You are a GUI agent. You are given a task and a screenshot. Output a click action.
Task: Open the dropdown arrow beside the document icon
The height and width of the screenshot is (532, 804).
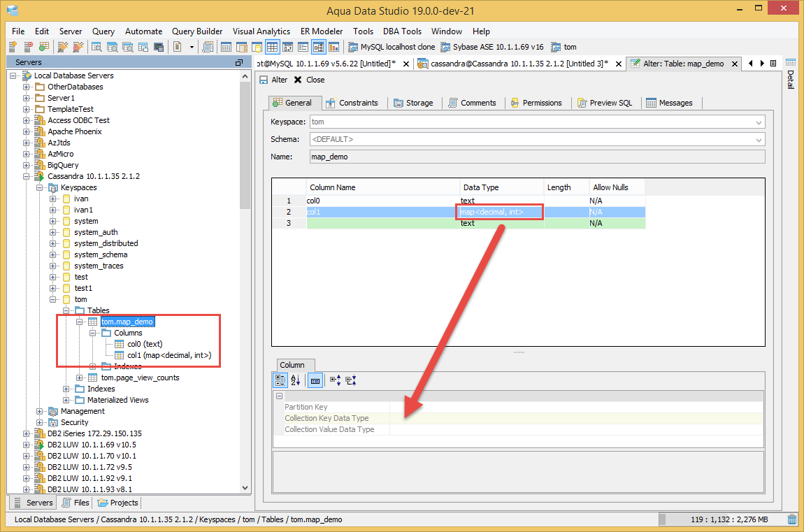[192, 47]
